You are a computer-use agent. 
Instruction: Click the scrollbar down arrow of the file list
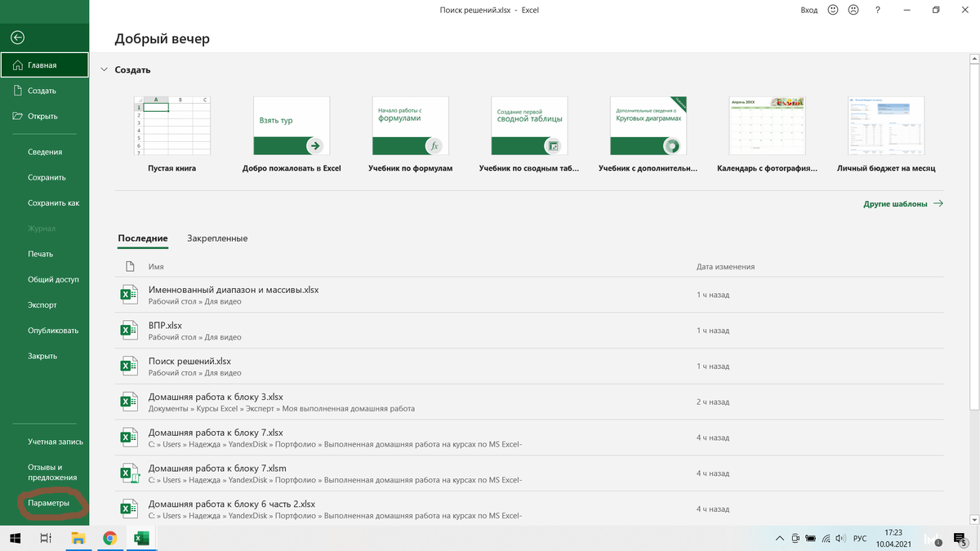click(973, 518)
